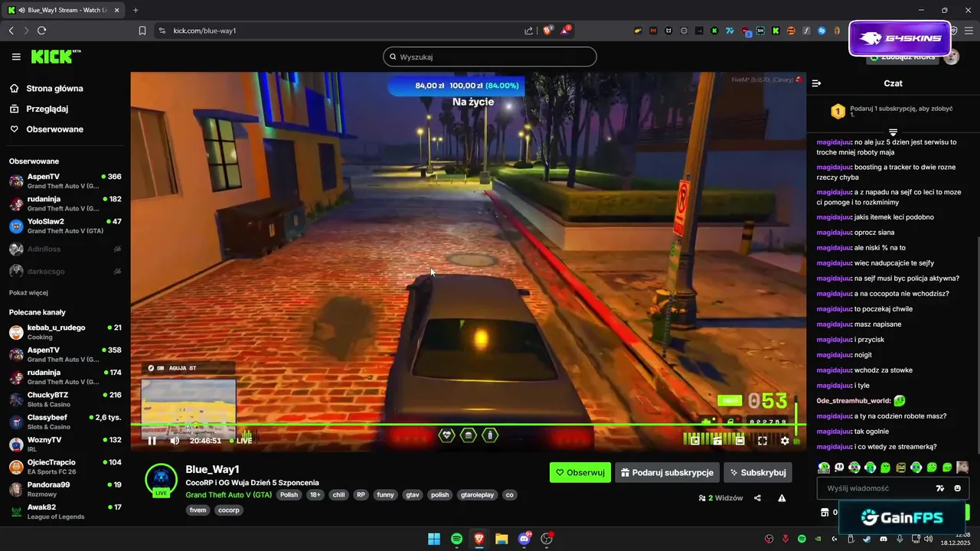Click the fivem tag
Viewport: 980px width, 551px height.
coord(198,510)
